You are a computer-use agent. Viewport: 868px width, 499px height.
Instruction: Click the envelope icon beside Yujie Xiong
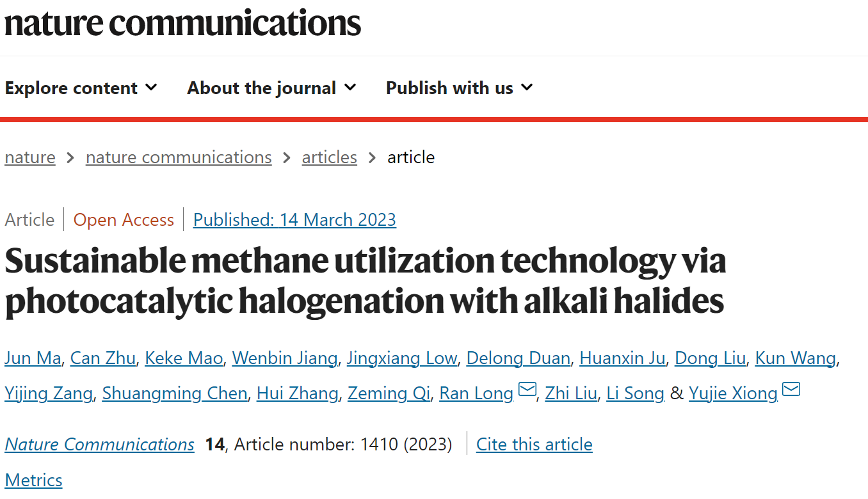[791, 389]
